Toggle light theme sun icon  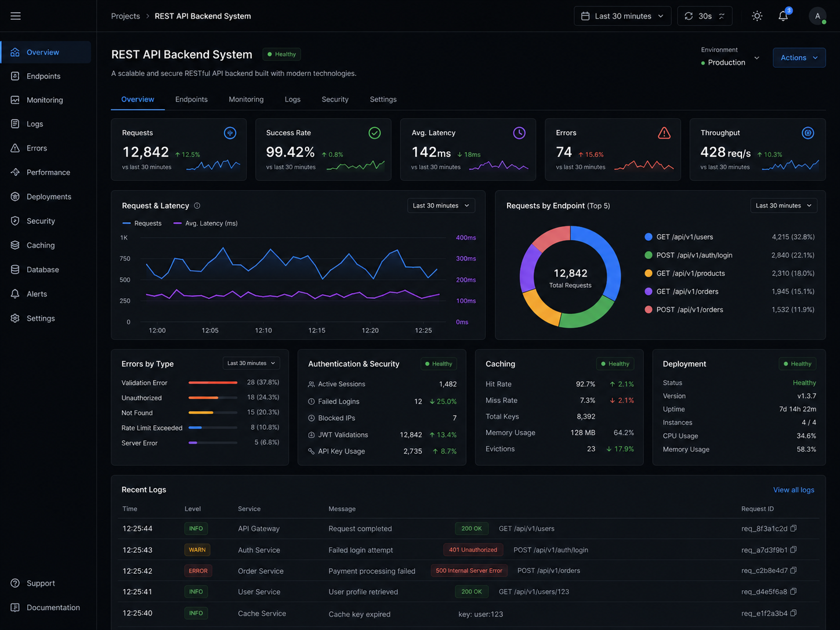pos(757,16)
